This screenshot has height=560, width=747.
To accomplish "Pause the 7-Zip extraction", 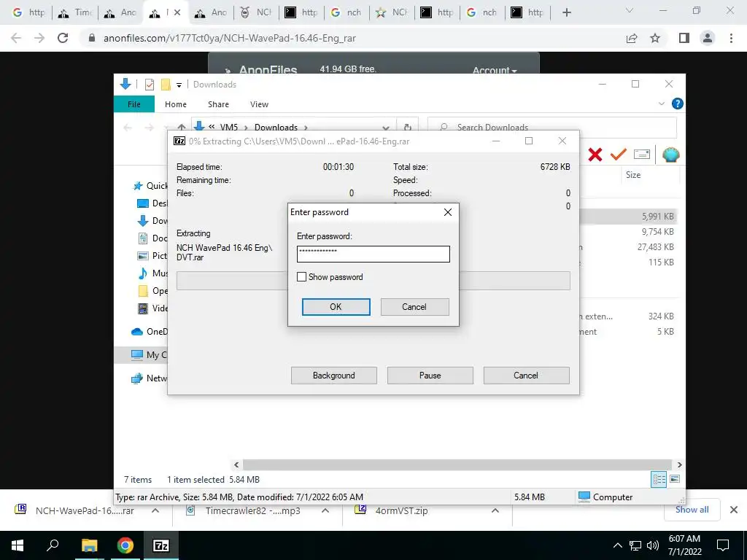I will (x=430, y=376).
